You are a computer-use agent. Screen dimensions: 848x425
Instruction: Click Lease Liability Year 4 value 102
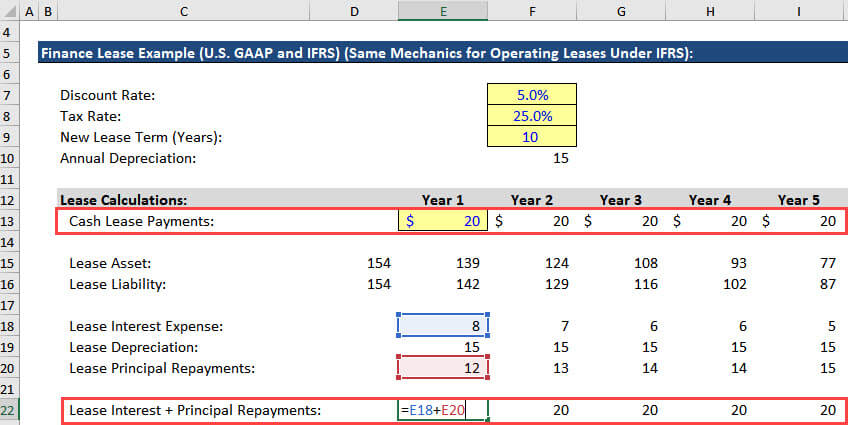pos(734,284)
